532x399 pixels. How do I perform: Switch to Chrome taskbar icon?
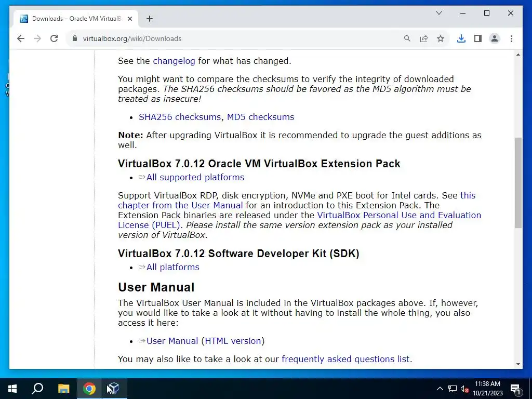[x=89, y=389]
